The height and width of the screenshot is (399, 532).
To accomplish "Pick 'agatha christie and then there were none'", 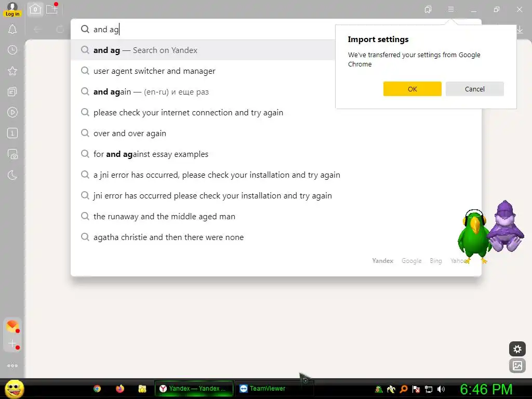I will coord(276,237).
